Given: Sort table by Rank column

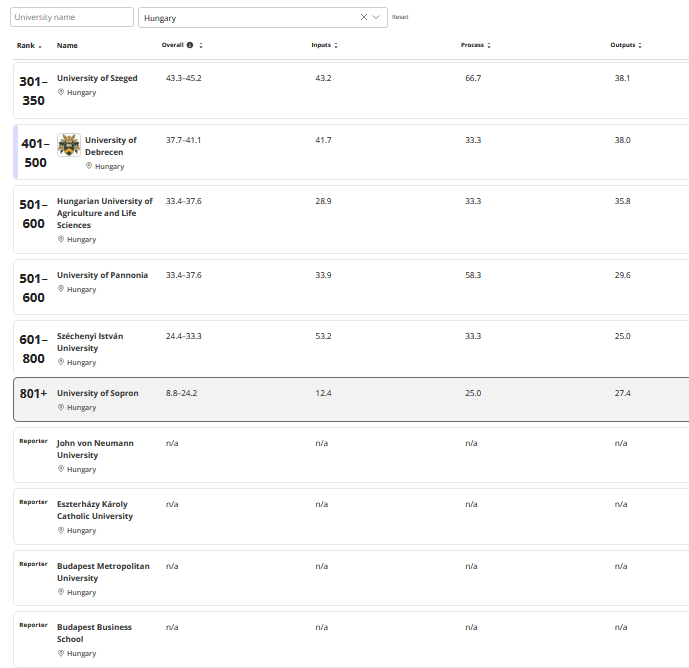Looking at the screenshot, I should point(28,45).
